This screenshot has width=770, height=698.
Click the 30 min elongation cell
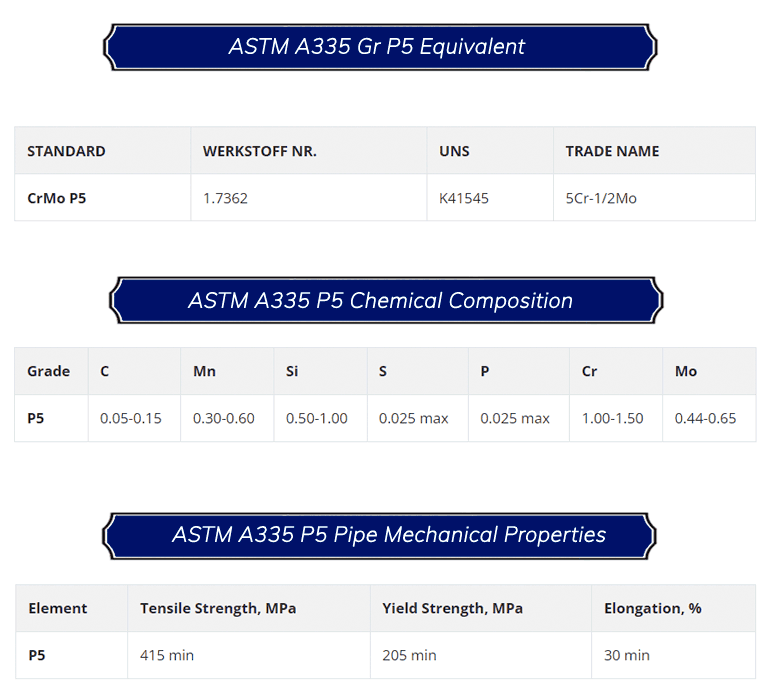coord(627,655)
